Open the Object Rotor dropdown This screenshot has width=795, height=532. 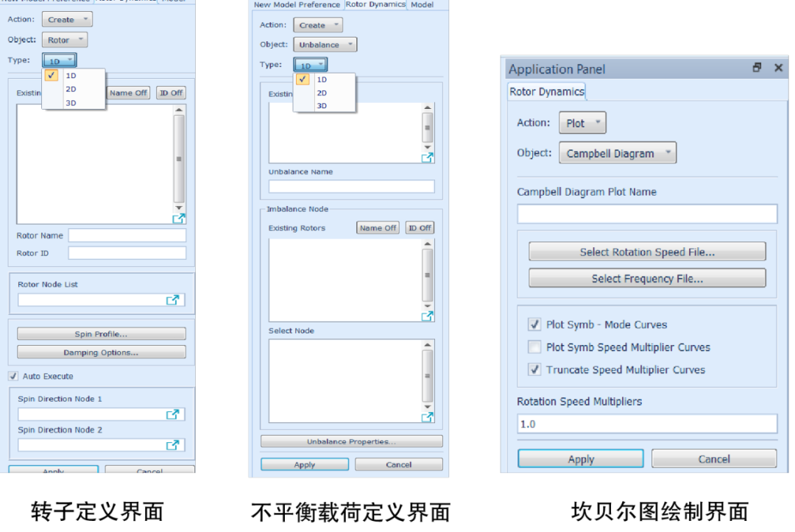64,40
